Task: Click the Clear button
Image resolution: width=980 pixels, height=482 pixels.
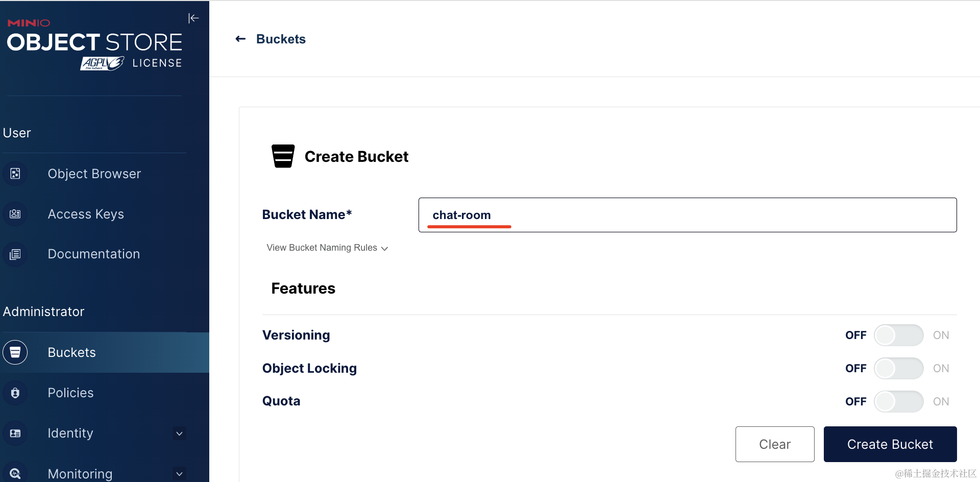Action: [774, 444]
